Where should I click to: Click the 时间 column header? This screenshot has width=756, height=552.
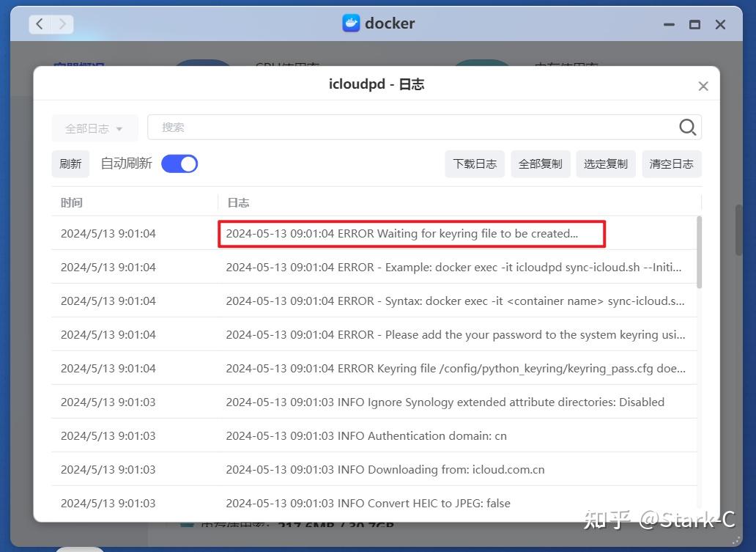pos(71,202)
